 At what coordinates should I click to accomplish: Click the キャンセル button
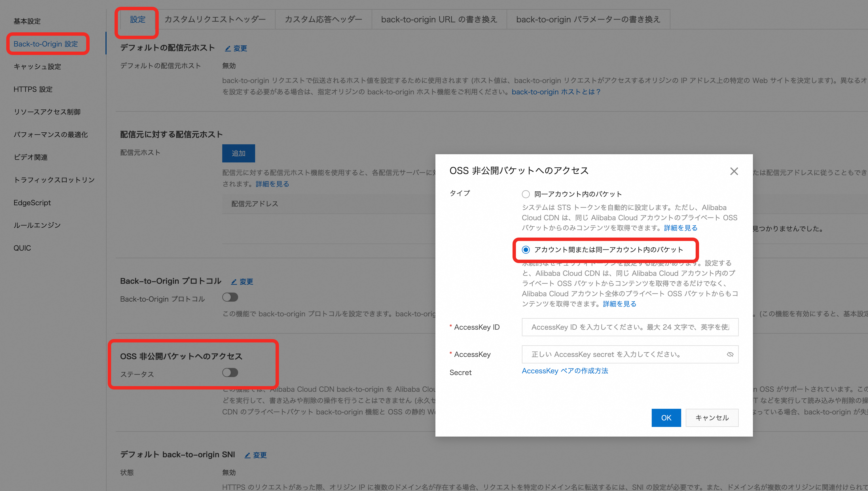712,418
